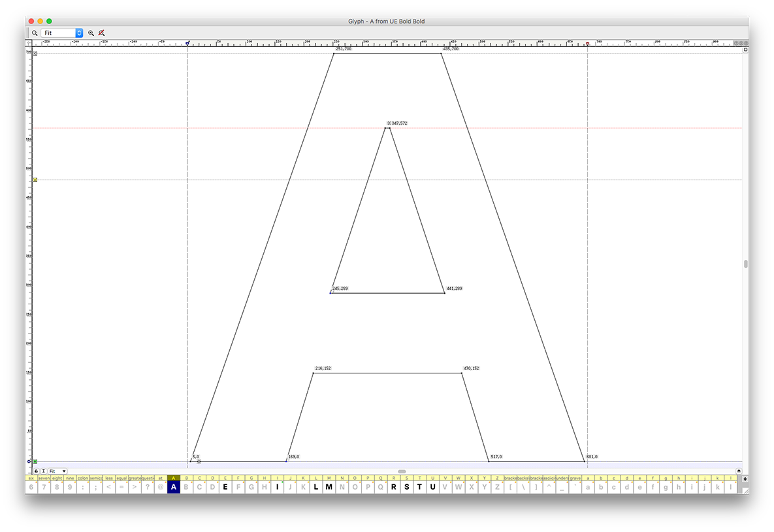Click the right sidebearing marker on ruler
The width and height of the screenshot is (774, 532).
[x=587, y=44]
